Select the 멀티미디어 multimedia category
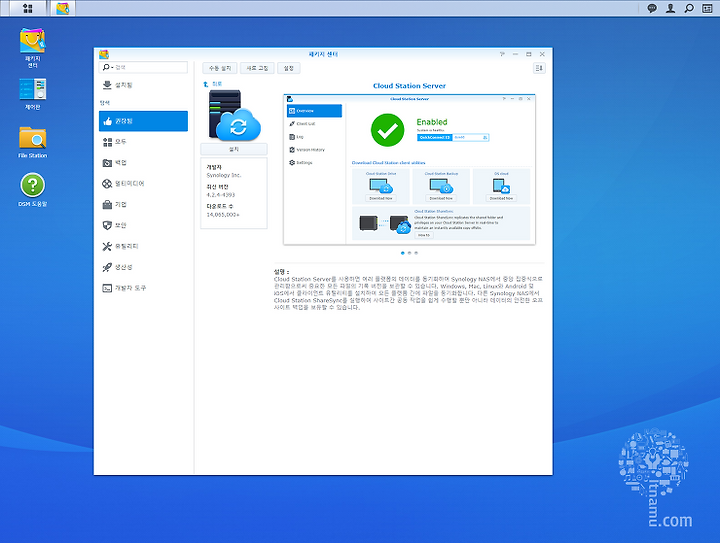Viewport: 720px width, 543px height. tap(143, 184)
